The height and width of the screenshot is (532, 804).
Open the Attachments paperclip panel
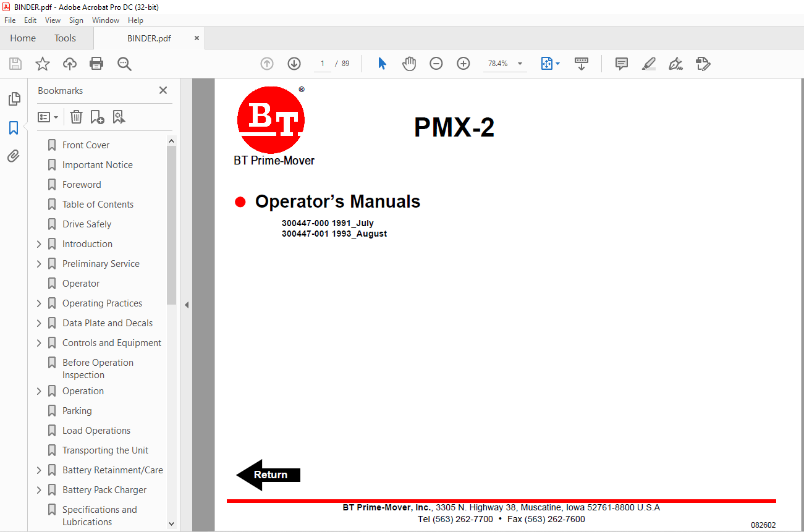click(x=14, y=156)
